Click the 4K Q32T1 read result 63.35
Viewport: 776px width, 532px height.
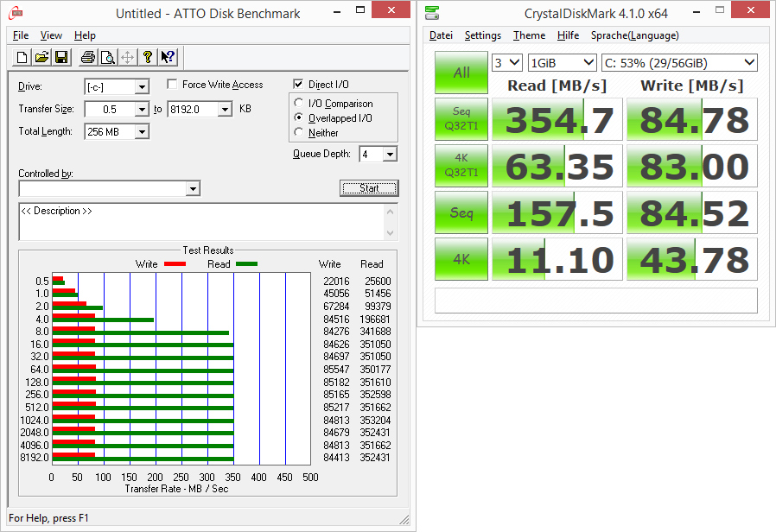557,166
